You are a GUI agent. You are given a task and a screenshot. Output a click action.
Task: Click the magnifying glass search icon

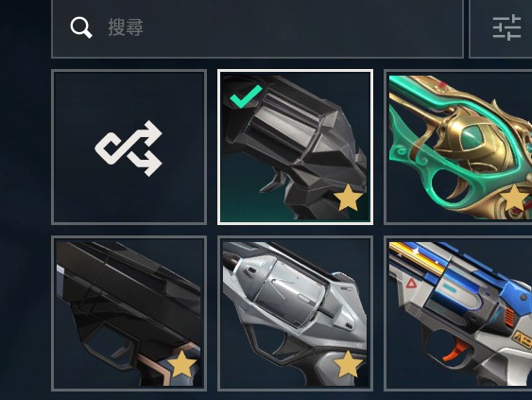pyautogui.click(x=81, y=27)
